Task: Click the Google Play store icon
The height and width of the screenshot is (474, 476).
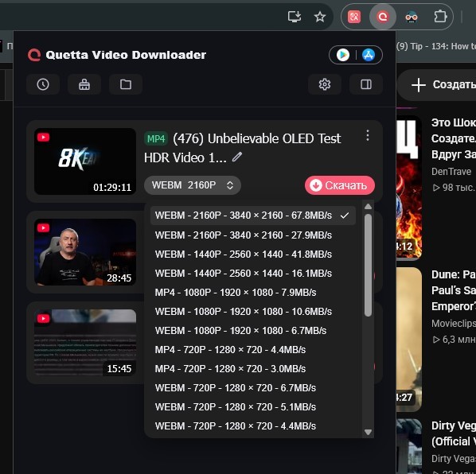Action: point(343,55)
